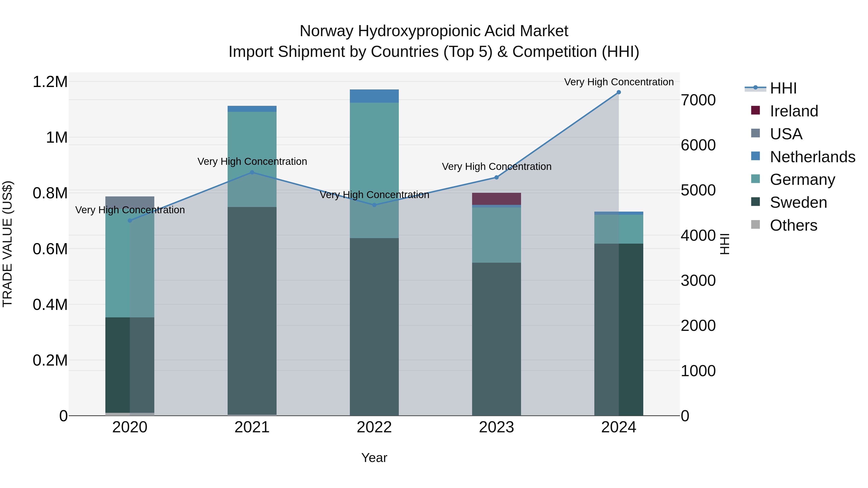Select the 2022 HHI data point
The width and height of the screenshot is (868, 488).
(374, 205)
